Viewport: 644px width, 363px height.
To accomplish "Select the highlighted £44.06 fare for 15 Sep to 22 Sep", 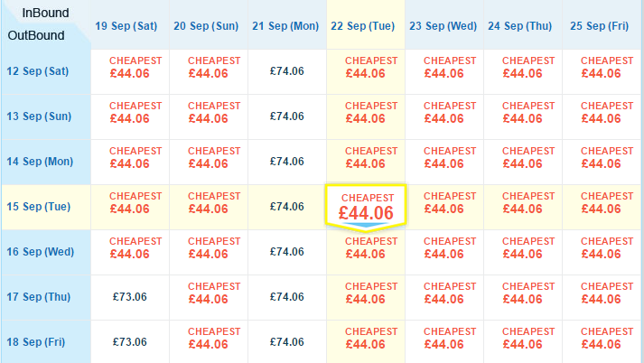I will (x=366, y=207).
